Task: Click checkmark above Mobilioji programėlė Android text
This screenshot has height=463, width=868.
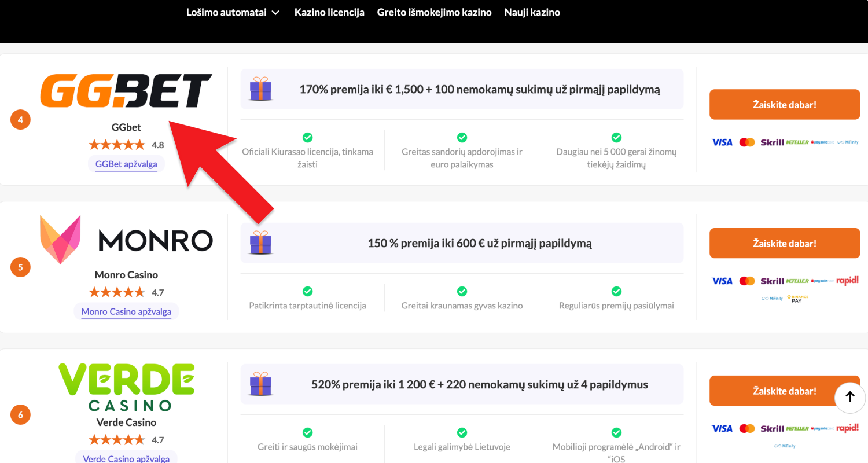Action: (616, 432)
